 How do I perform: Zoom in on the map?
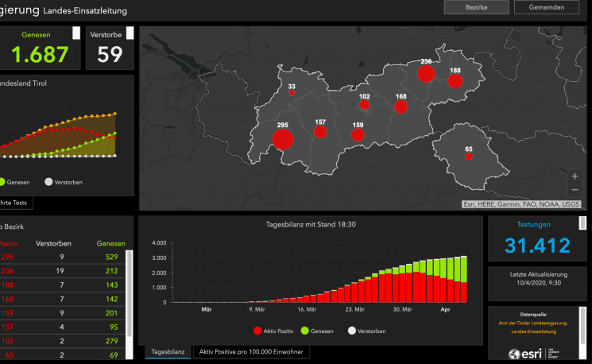click(x=575, y=176)
